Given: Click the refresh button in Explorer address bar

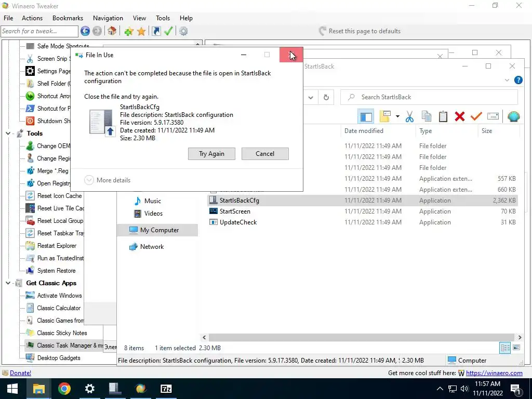Looking at the screenshot, I should tap(326, 97).
